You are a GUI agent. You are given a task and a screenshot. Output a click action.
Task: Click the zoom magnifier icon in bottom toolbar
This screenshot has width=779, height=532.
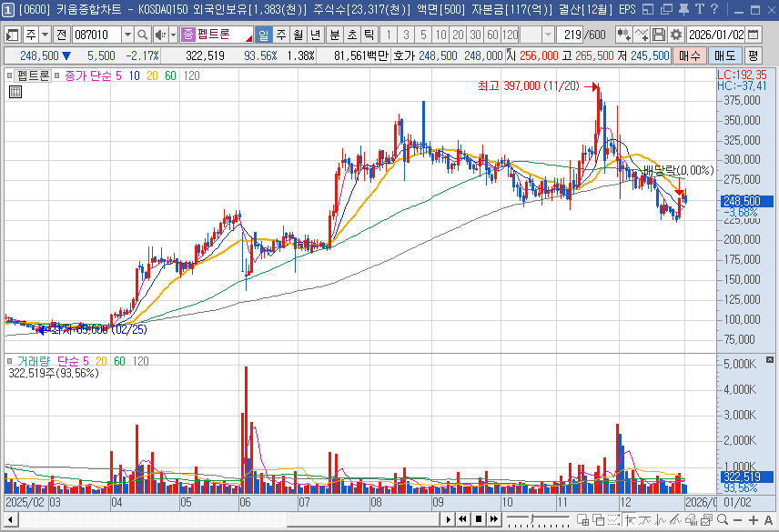pos(723,519)
